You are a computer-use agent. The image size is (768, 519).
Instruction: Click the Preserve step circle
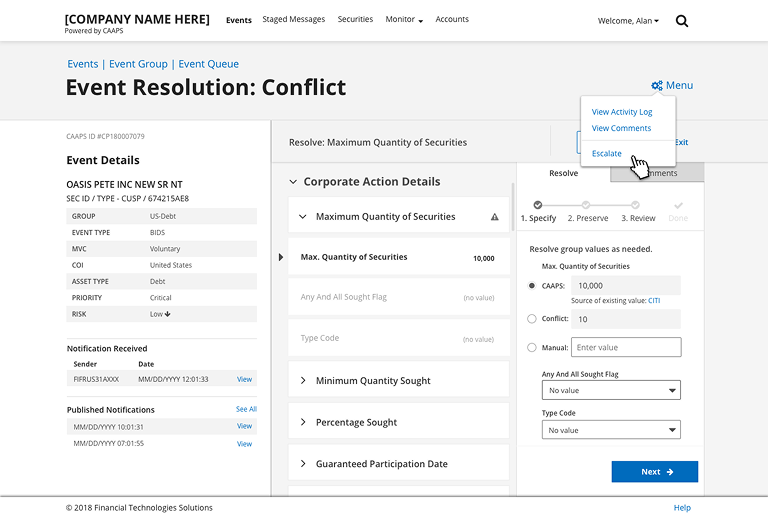tap(586, 205)
